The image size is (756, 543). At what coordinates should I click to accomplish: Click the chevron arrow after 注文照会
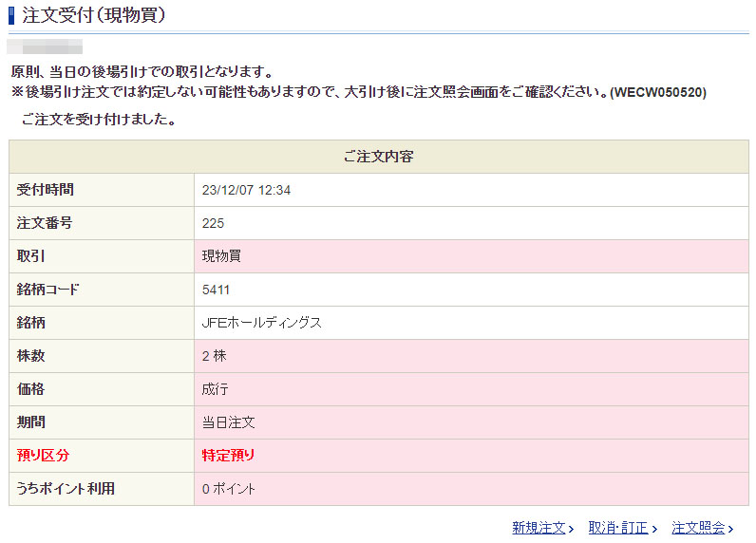click(x=731, y=529)
